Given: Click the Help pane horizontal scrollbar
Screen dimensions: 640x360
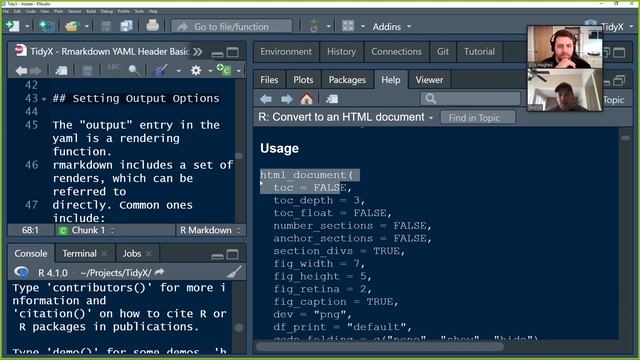Looking at the screenshot, I should (380, 347).
